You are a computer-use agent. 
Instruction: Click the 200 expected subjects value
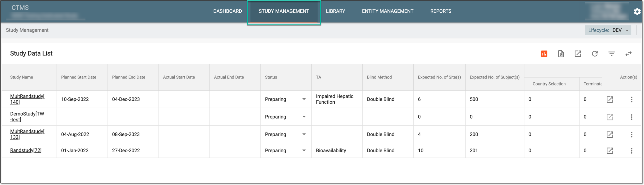click(x=474, y=134)
